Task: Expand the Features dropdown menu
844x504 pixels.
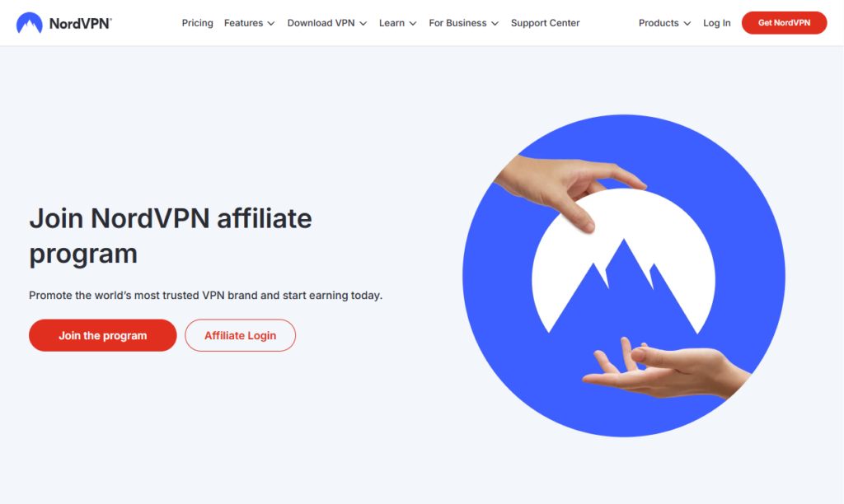Action: [x=249, y=23]
